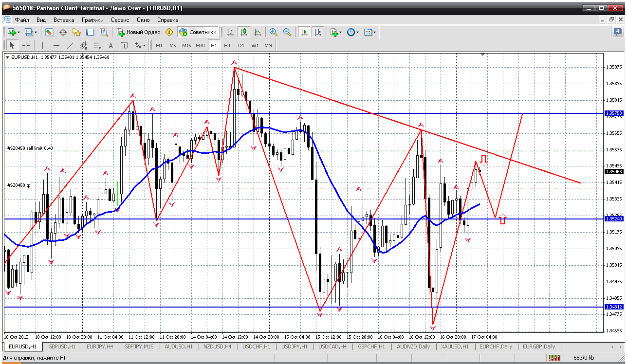Switch timeframe to M1
This screenshot has height=364, width=627.
point(159,45)
